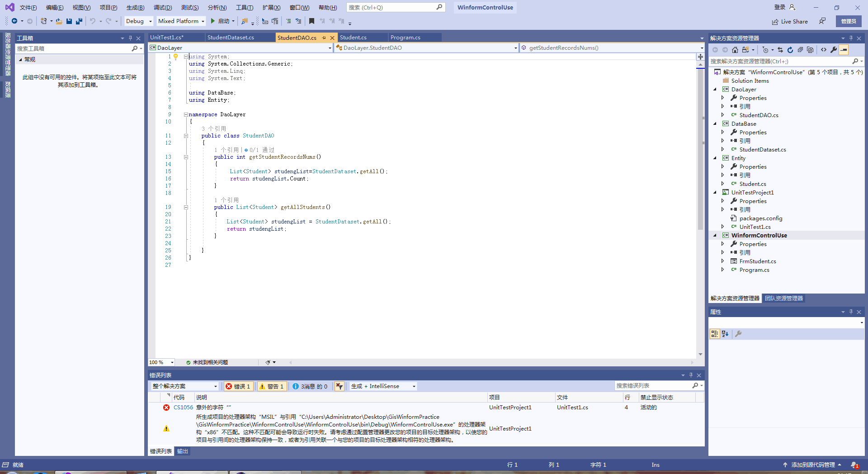This screenshot has width=868, height=474.
Task: Click the property pages wrench in Properties panel
Action: (738, 334)
